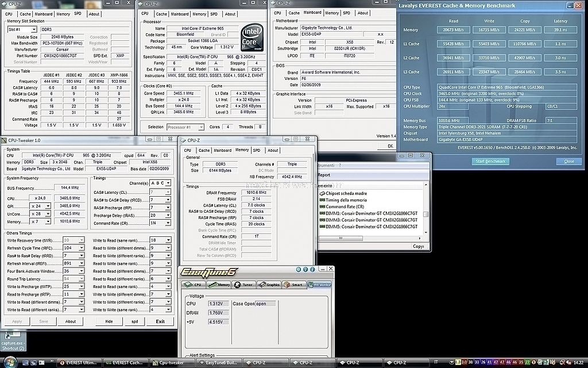The width and height of the screenshot is (588, 368).
Task: Select the Timing della memoria entry in EVEREST
Action: coord(343,200)
